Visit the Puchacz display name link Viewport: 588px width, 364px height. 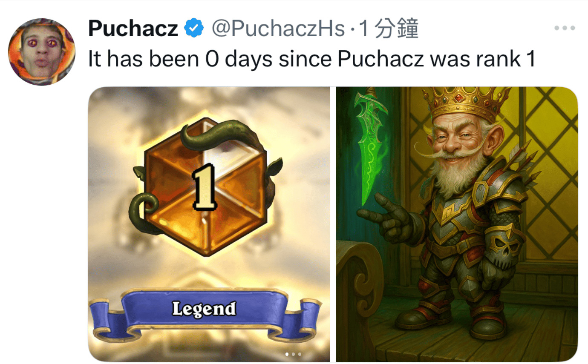pyautogui.click(x=133, y=29)
